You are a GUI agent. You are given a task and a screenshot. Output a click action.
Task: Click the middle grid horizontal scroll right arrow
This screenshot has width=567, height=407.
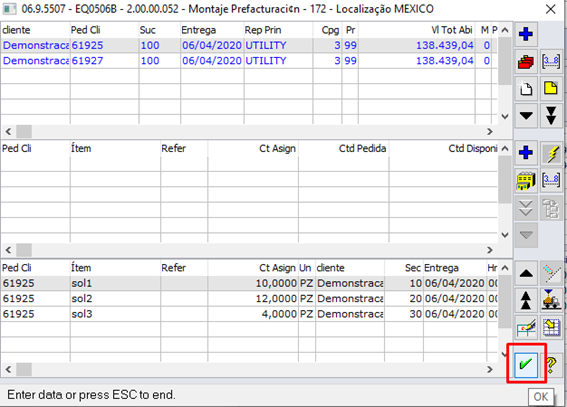[490, 250]
